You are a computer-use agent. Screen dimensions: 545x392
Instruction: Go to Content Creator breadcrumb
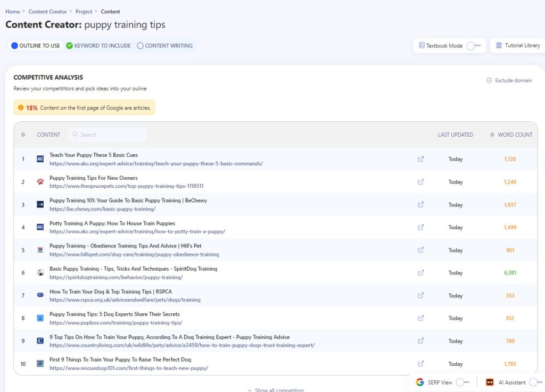(x=47, y=12)
